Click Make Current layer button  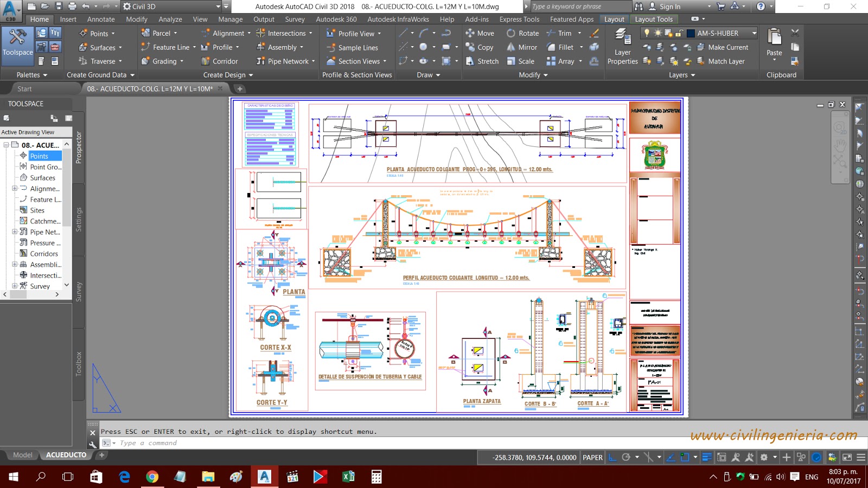722,47
